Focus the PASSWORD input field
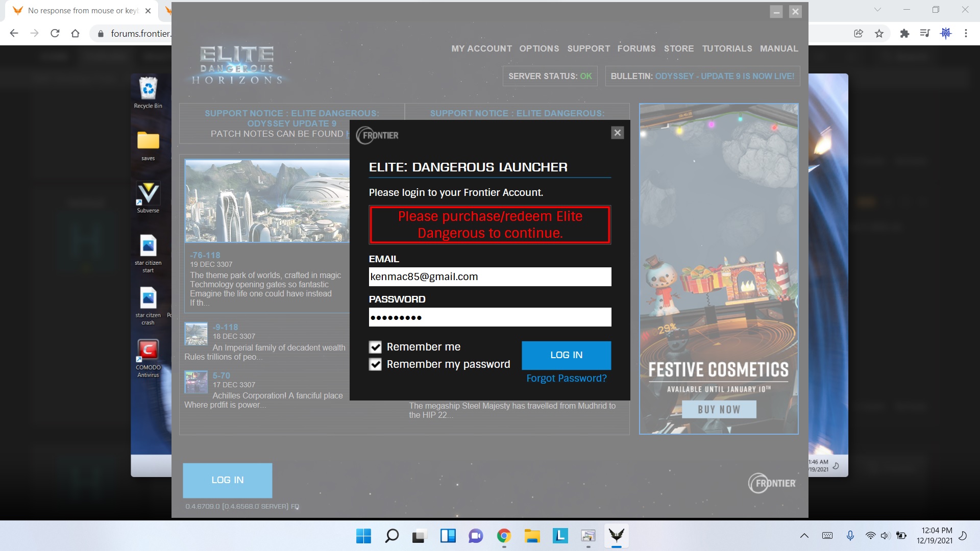 pyautogui.click(x=490, y=317)
